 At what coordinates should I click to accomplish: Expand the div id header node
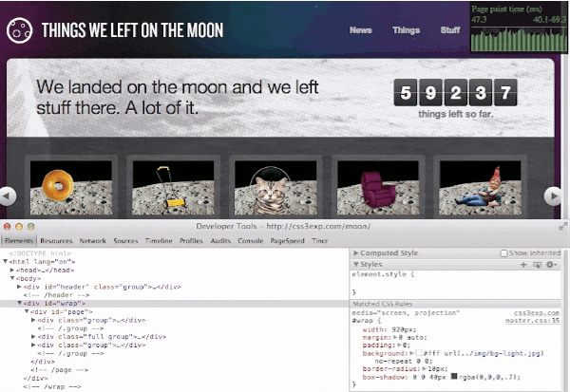19,287
